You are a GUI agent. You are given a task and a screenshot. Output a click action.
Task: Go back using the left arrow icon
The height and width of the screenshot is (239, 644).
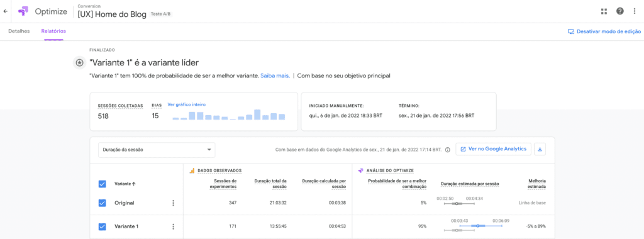coord(5,11)
